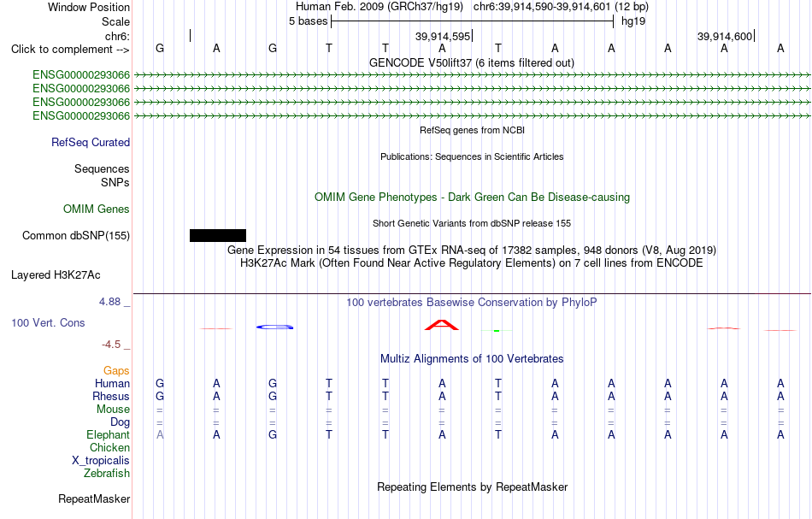Select the Elephant alignment row label
Screen dimensions: 812x519
109,434
